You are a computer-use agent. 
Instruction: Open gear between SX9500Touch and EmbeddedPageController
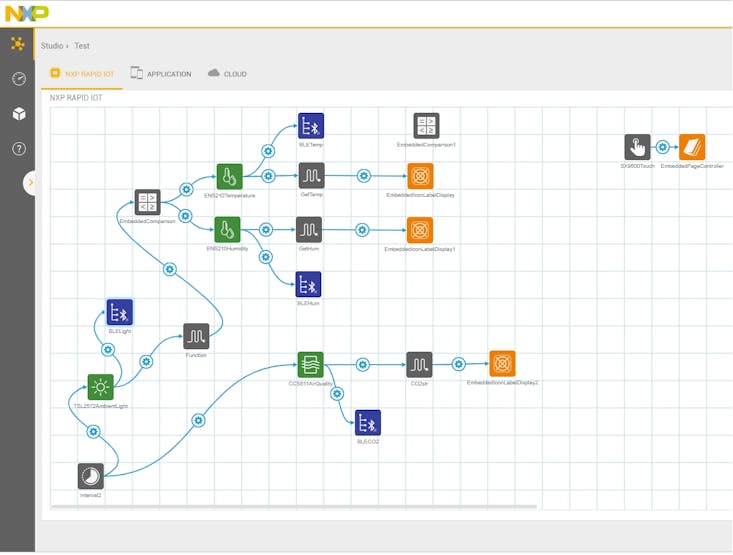coord(662,147)
